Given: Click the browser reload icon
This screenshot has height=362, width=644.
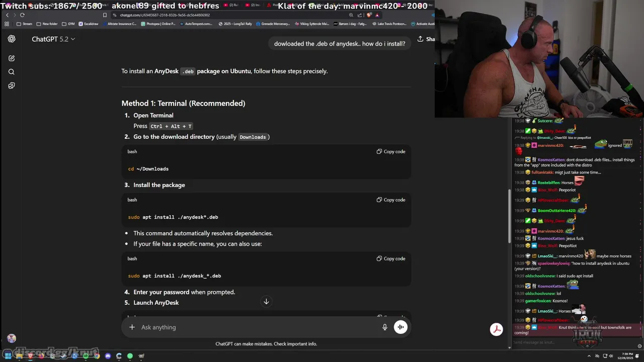Looking at the screenshot, I should point(22,15).
